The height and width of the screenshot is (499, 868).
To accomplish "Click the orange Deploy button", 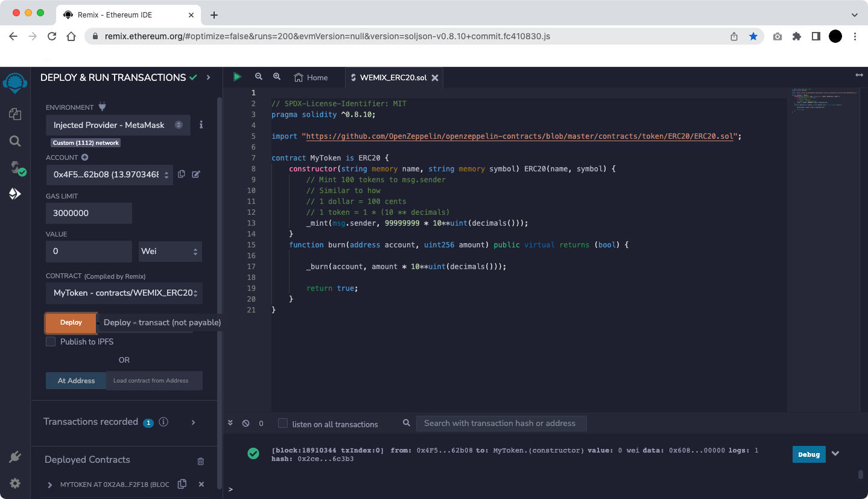I will click(x=71, y=323).
